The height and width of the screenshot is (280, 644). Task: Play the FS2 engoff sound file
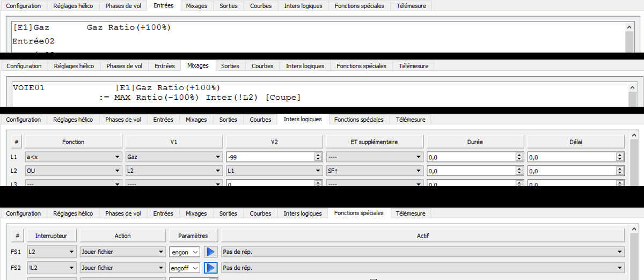pos(210,268)
